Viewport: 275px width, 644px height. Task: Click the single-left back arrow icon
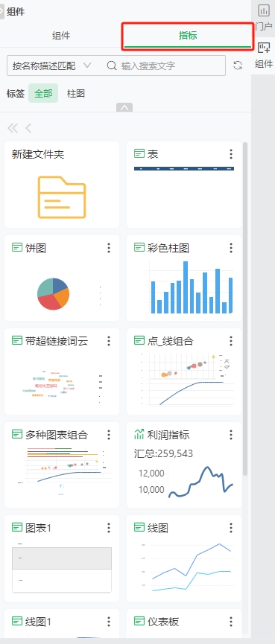28,128
